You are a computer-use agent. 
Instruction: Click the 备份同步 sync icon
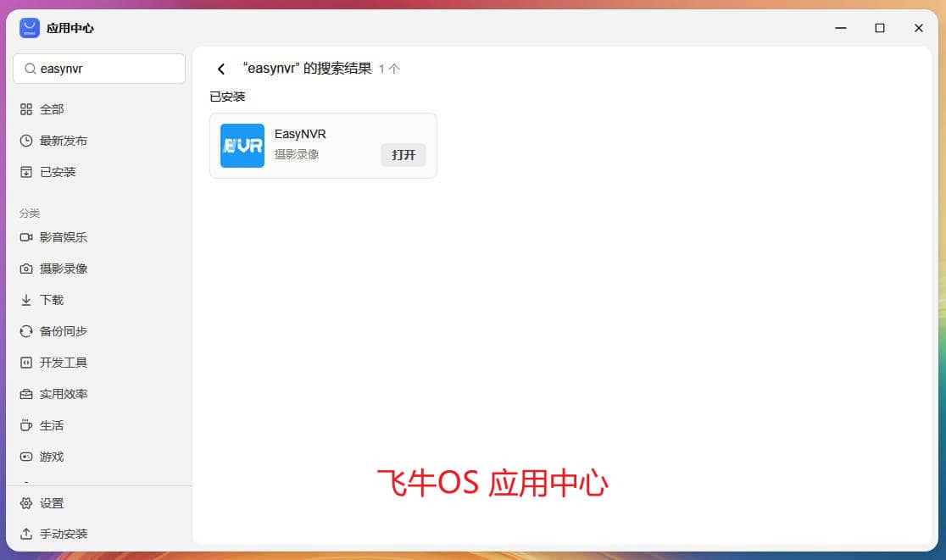click(x=26, y=331)
